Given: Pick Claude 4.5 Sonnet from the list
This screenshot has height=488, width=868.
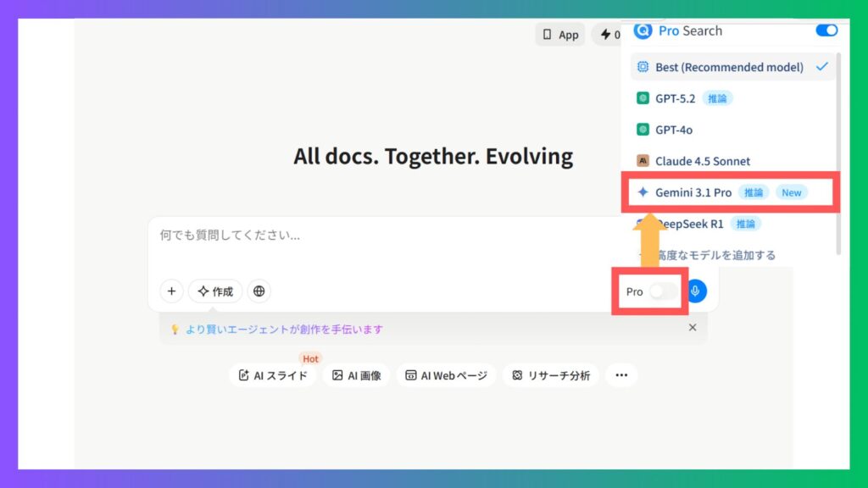Looking at the screenshot, I should click(x=702, y=161).
